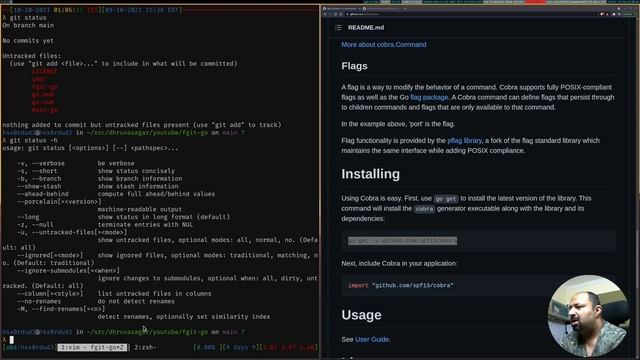Click the '--no-renames' option line
Viewport: 640px width, 360px height.
(x=96, y=302)
